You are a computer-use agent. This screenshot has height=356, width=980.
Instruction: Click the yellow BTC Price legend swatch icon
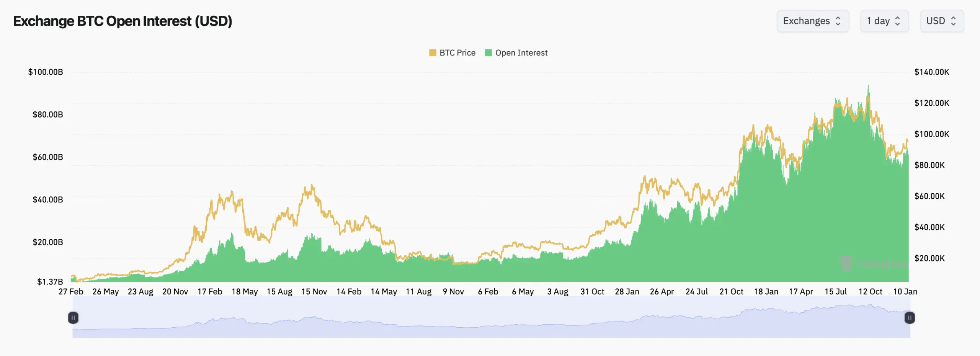432,52
